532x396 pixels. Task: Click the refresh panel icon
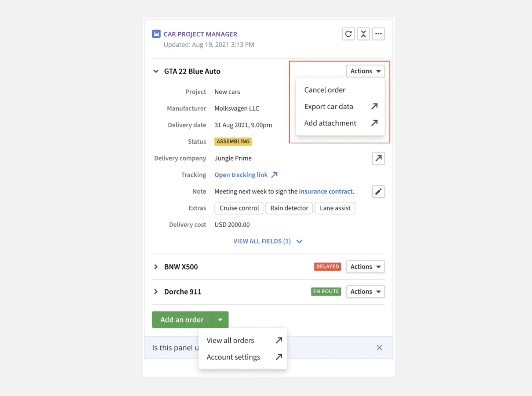(x=348, y=34)
